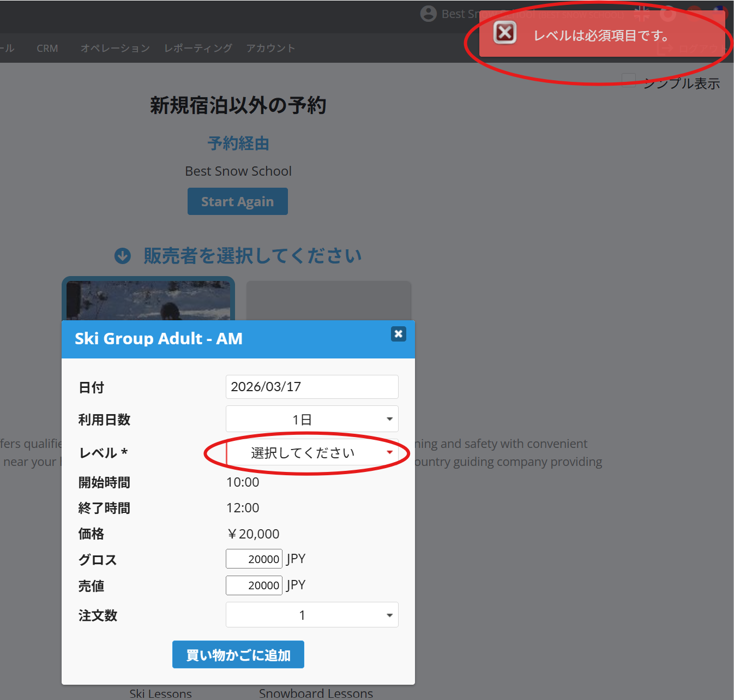Click the グロス price input field
Screen dimensions: 734x700
[x=254, y=559]
